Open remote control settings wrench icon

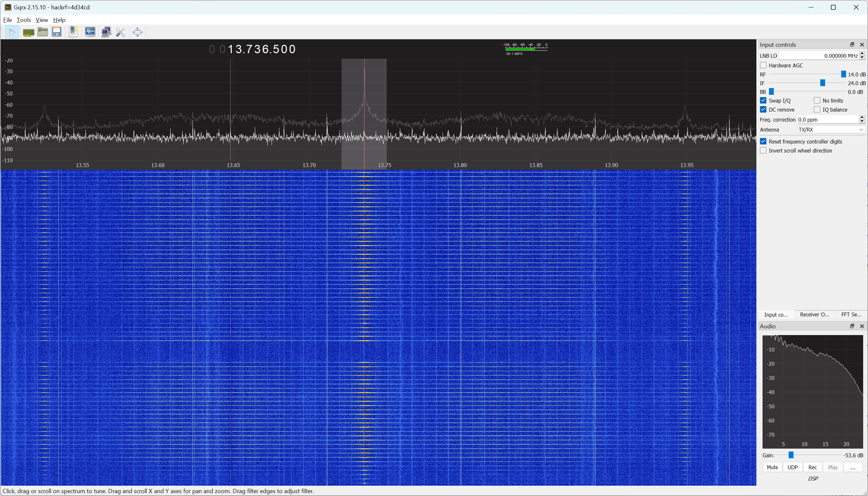click(x=121, y=32)
